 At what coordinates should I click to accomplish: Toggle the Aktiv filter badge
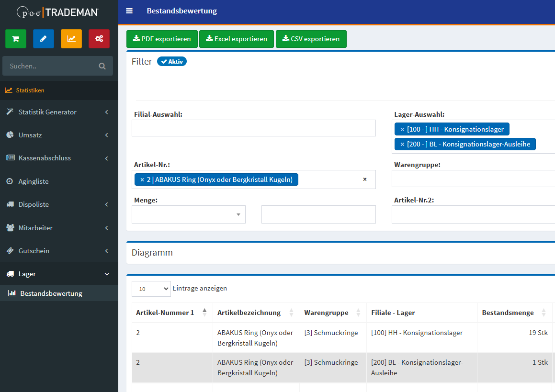pos(172,62)
